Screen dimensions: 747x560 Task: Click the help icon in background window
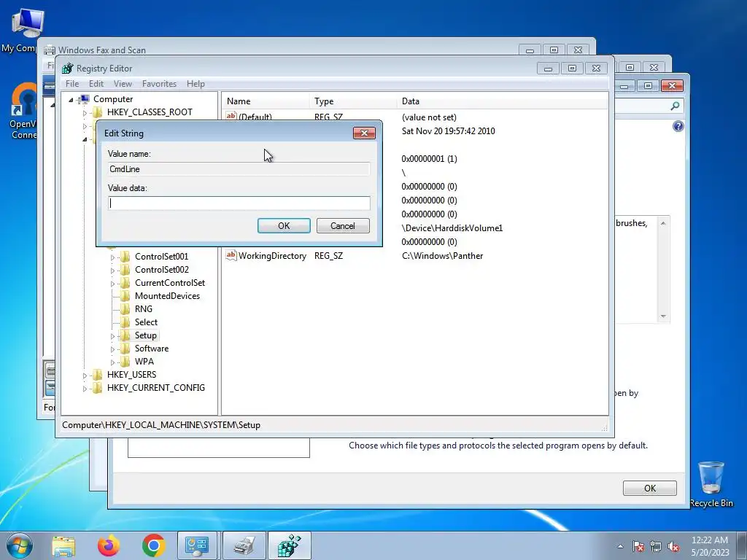[x=678, y=126]
